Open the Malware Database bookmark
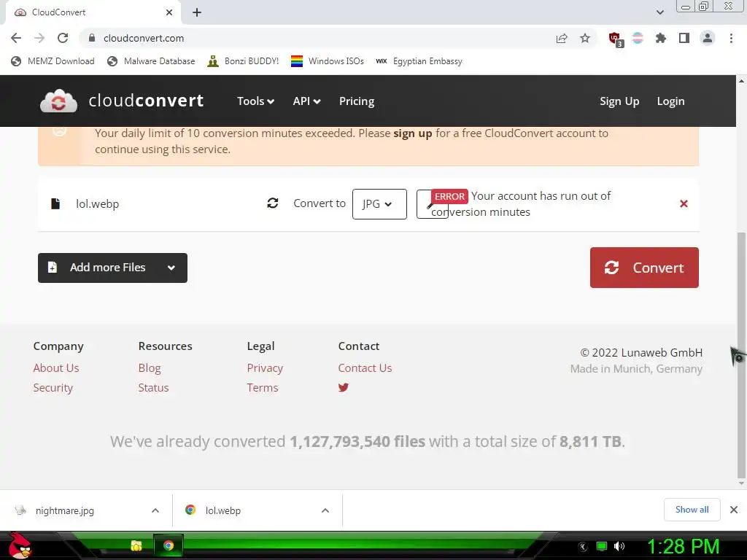Viewport: 747px width, 560px height. point(151,61)
